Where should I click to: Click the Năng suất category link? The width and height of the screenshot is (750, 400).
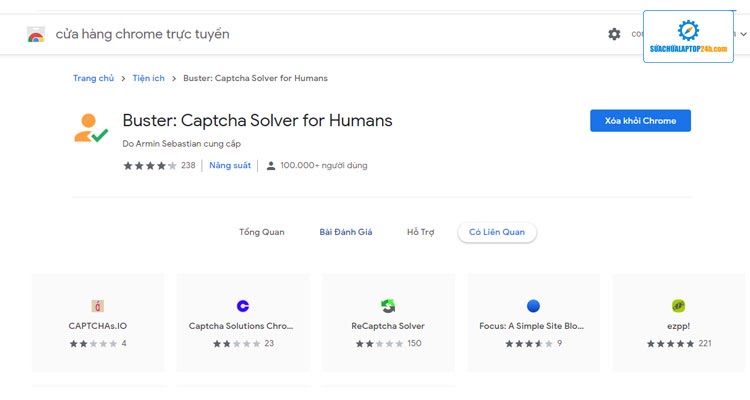point(229,166)
